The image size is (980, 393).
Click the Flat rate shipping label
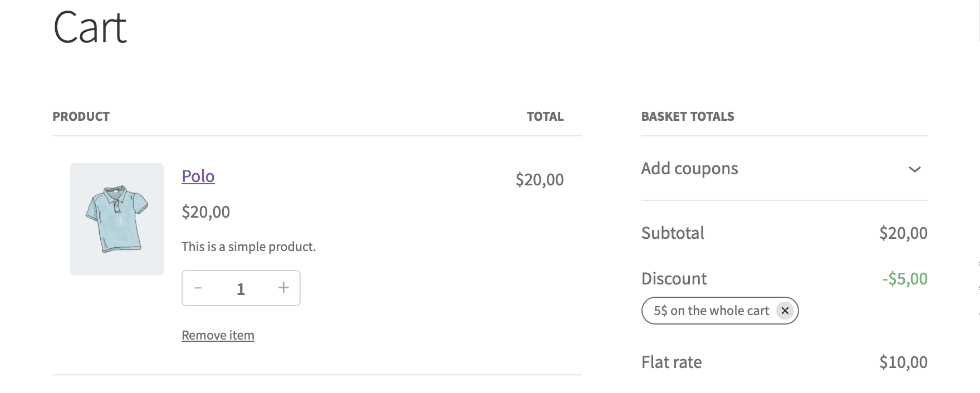(x=672, y=362)
